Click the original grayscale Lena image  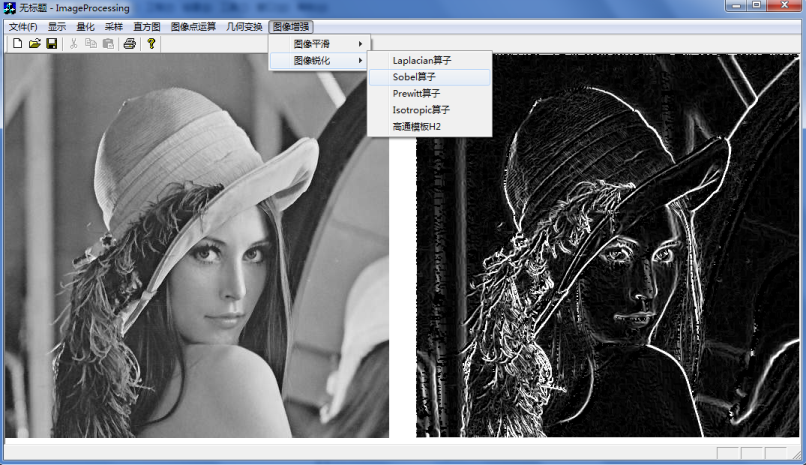click(x=197, y=246)
